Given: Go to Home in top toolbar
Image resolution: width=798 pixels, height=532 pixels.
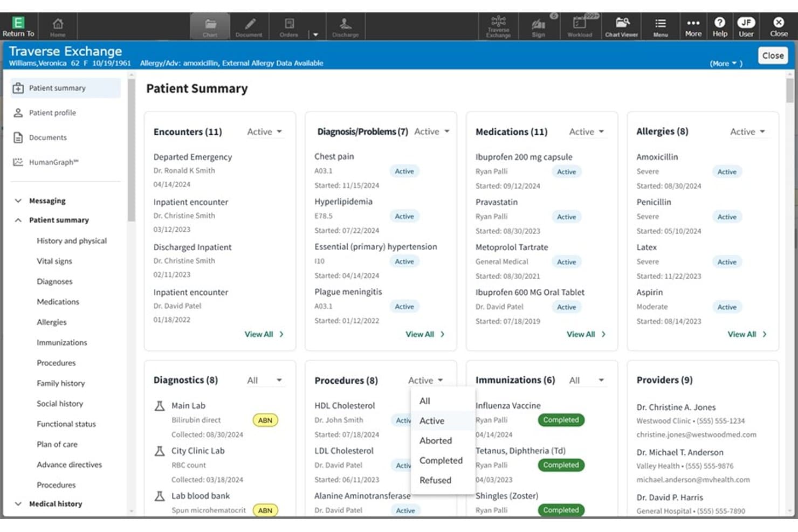Looking at the screenshot, I should point(58,26).
